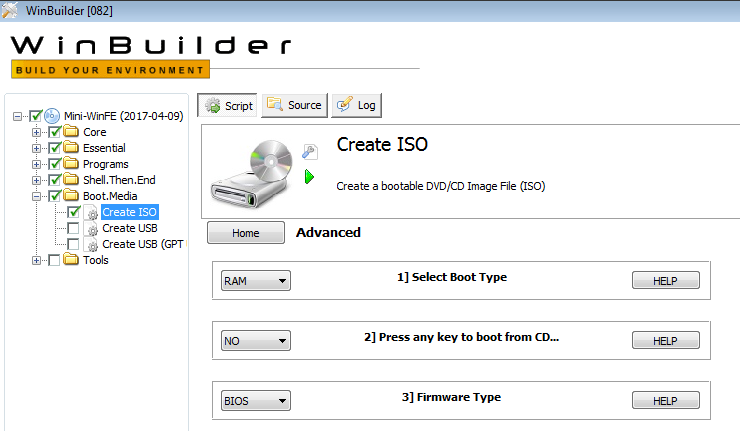Click the Create USB script gear icon
740x431 pixels.
pos(91,228)
